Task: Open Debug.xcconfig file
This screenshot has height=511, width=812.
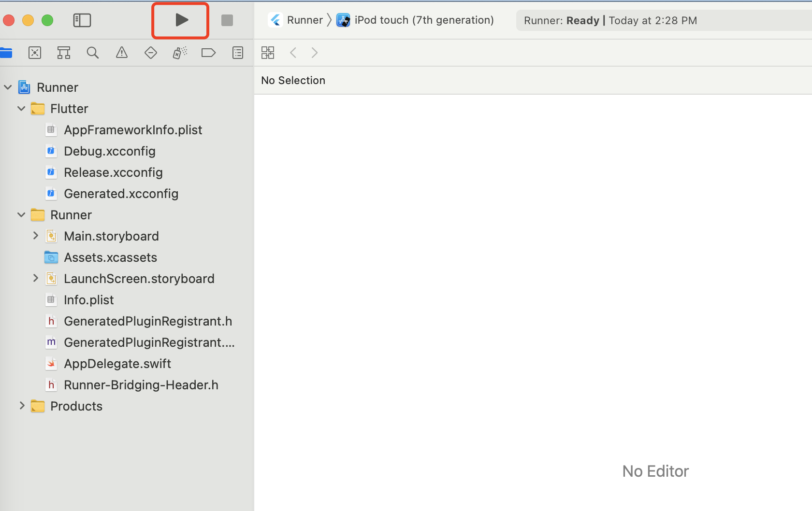Action: [100, 151]
